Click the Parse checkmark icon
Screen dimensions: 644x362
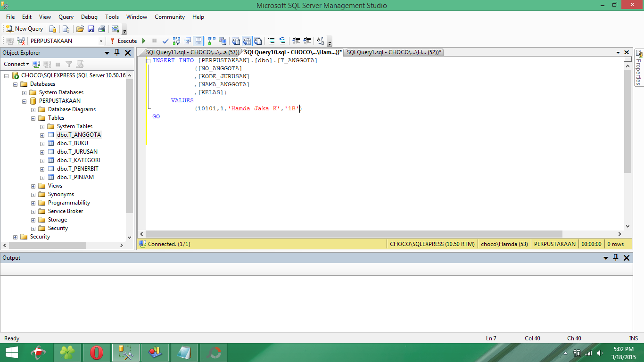pyautogui.click(x=165, y=41)
